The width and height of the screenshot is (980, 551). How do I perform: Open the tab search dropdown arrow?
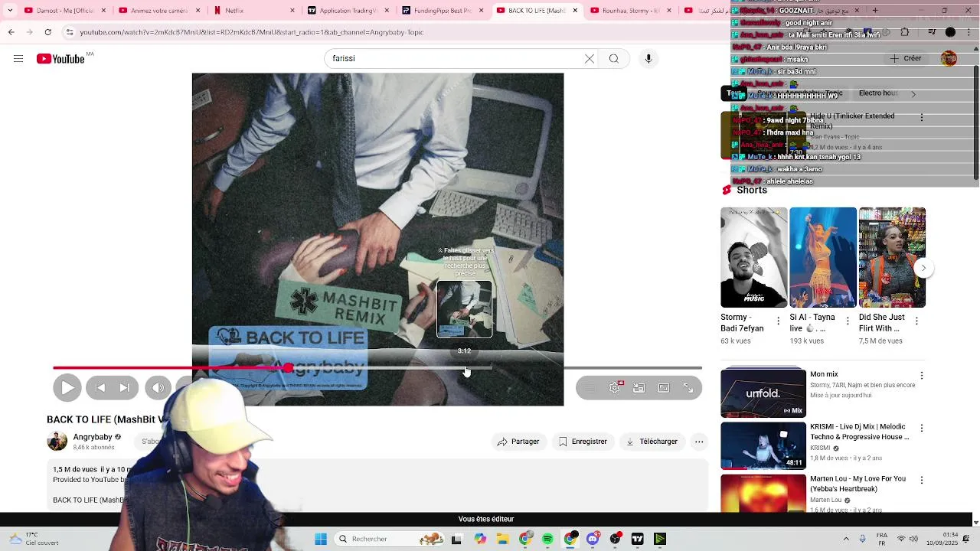(x=11, y=11)
